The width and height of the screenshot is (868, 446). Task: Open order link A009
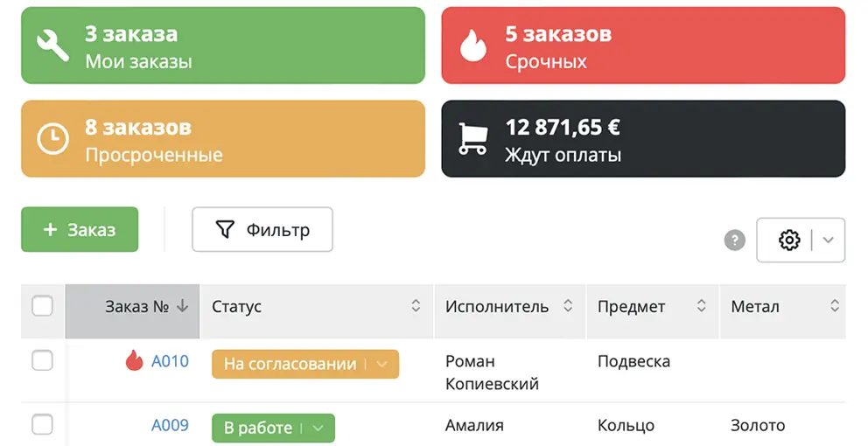pos(170,425)
